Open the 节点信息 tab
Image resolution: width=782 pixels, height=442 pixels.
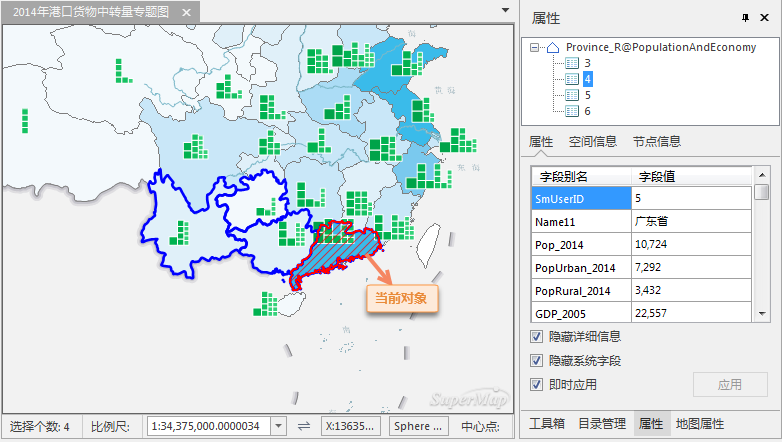(657, 142)
